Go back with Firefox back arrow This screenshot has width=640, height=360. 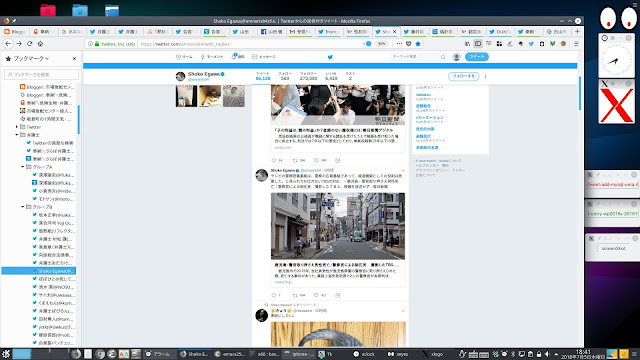[8, 44]
